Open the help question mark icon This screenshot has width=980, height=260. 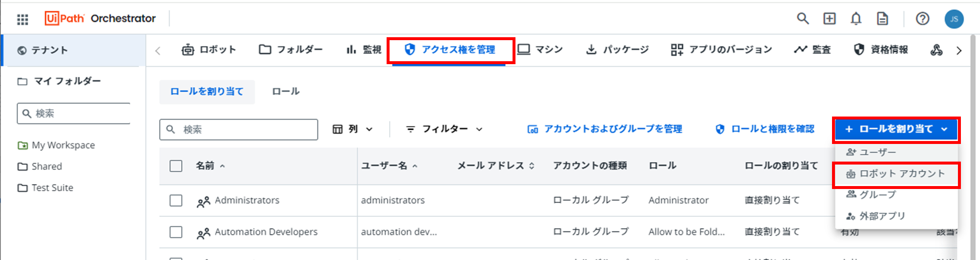[x=923, y=19]
